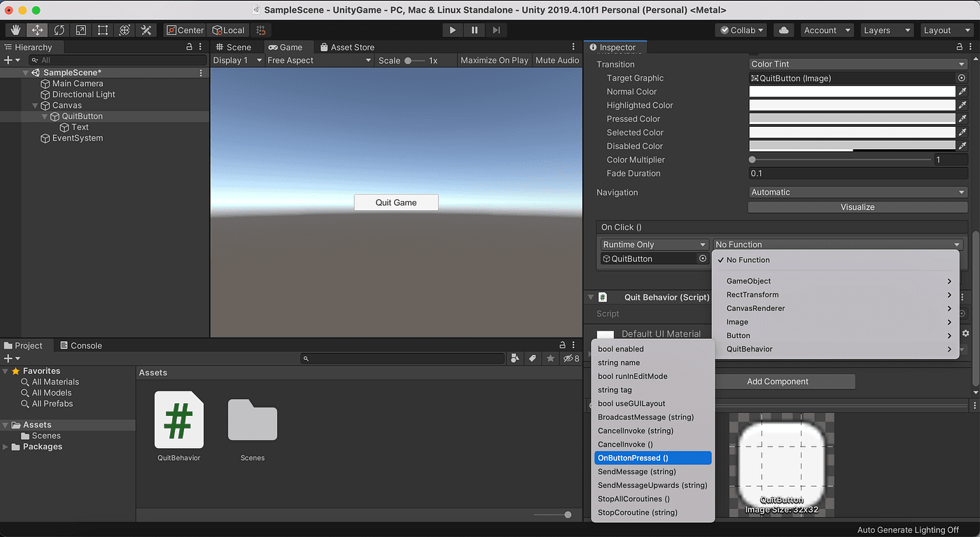
Task: Open the Runtime Only dropdown
Action: tap(654, 244)
